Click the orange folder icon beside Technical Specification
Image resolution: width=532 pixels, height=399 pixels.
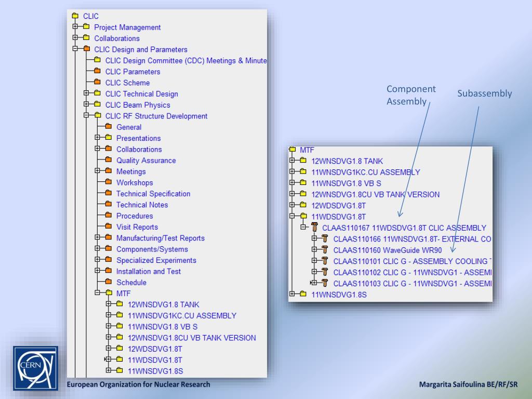point(109,193)
